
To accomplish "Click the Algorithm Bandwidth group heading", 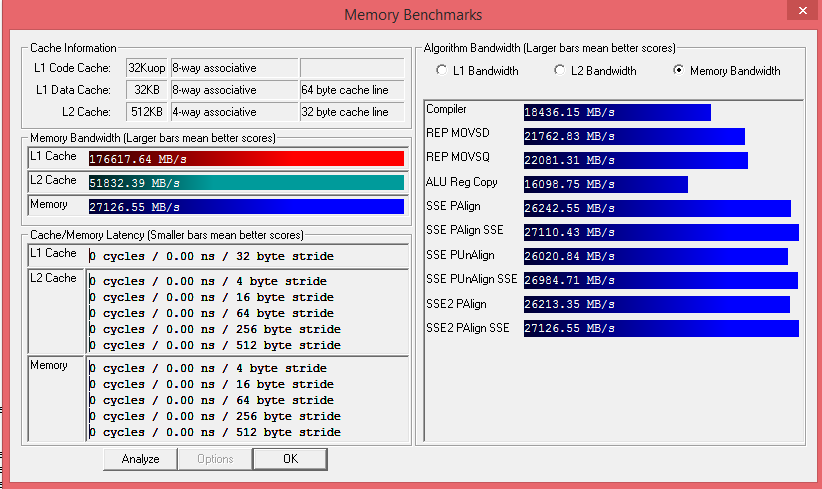I will point(549,48).
